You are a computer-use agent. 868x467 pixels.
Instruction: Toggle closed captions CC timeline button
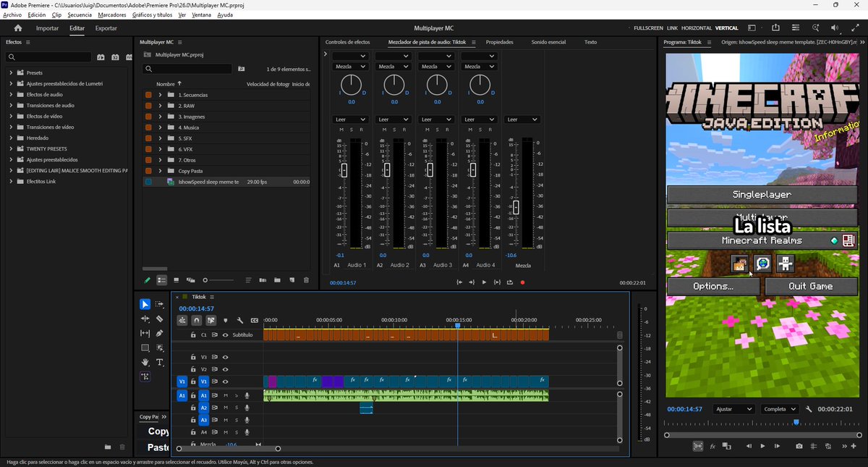point(254,320)
